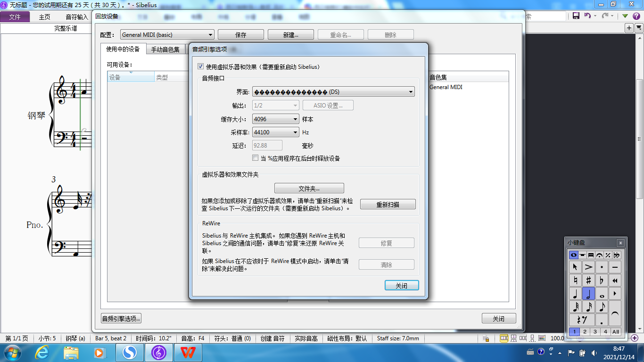Click 新建 in playback devices dialog

290,34
